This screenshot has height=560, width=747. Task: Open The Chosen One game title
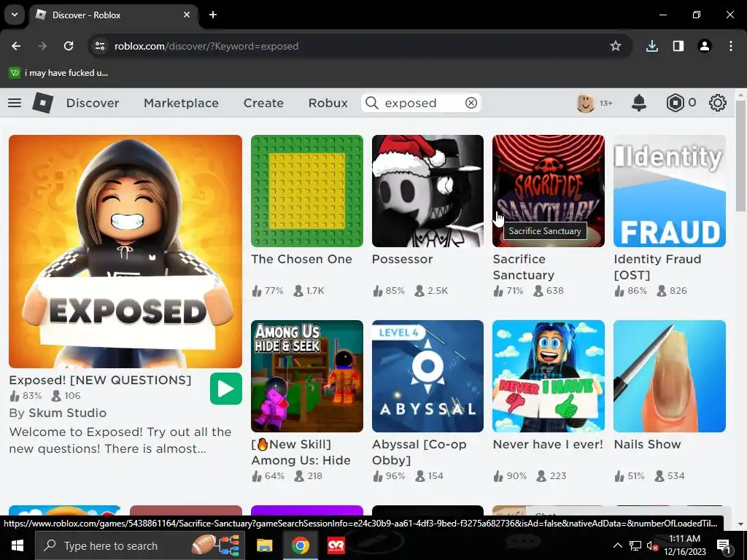(301, 259)
